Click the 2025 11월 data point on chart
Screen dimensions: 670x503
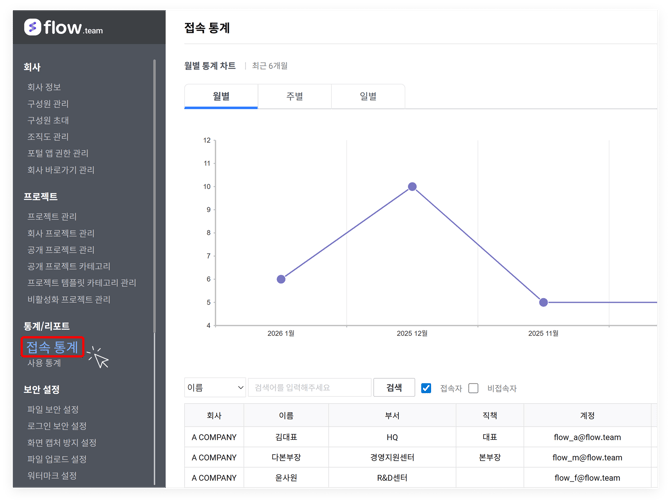click(x=543, y=302)
